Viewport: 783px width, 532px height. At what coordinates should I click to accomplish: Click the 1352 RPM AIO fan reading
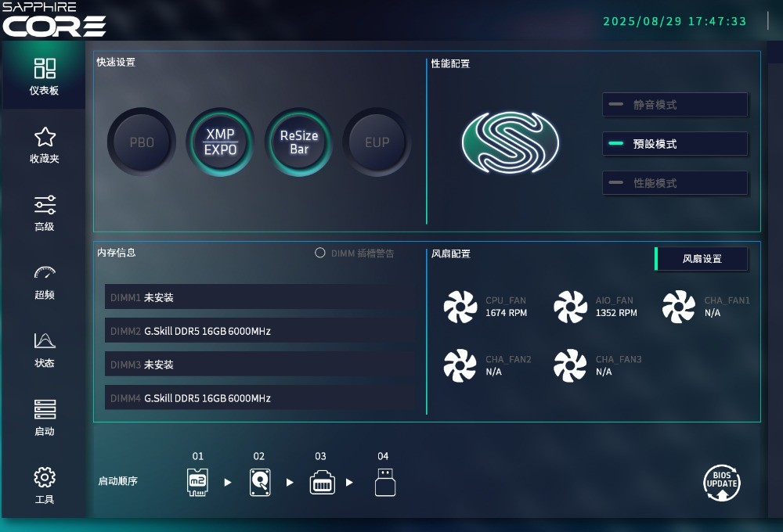(616, 313)
